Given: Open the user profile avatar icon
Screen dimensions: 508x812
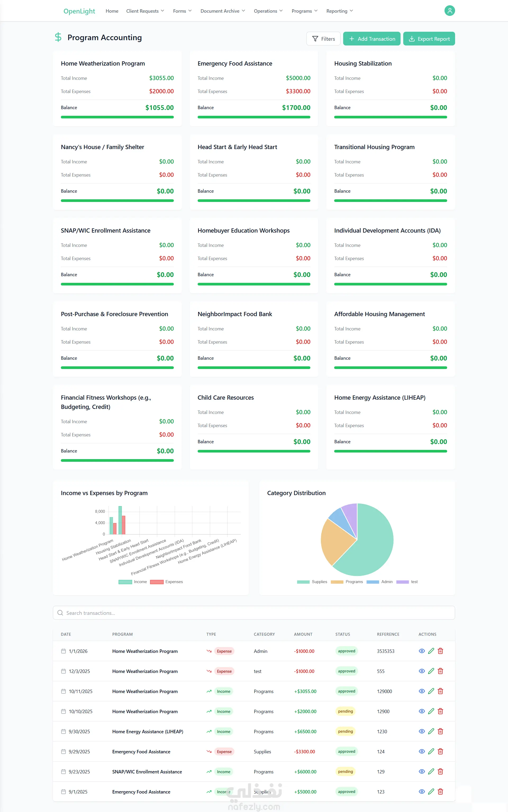Looking at the screenshot, I should coord(450,11).
